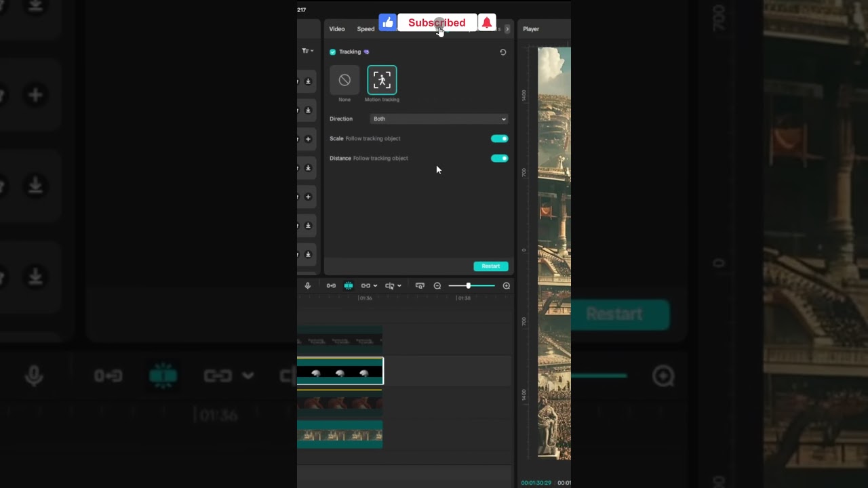Zoom in the timeline with plus magnifier
This screenshot has width=868, height=488.
coord(506,285)
